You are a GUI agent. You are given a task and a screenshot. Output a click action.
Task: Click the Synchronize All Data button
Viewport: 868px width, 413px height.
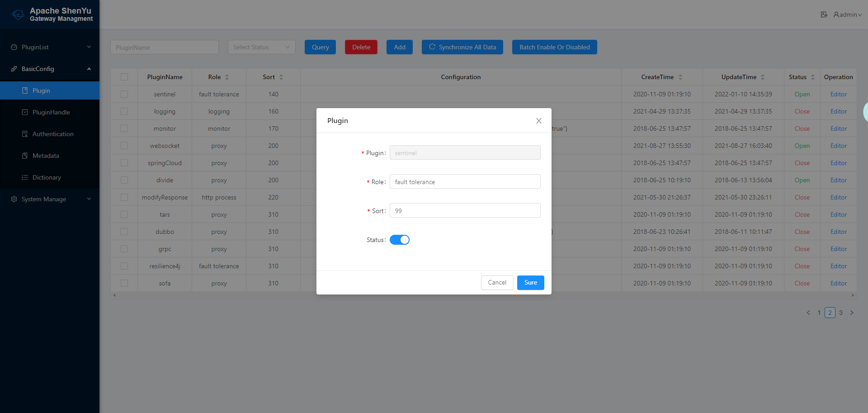pos(462,47)
